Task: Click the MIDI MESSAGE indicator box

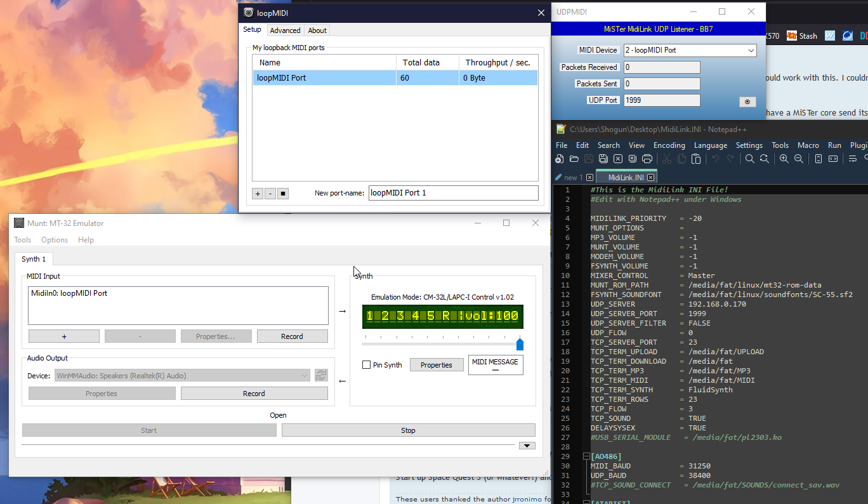Action: (x=496, y=365)
